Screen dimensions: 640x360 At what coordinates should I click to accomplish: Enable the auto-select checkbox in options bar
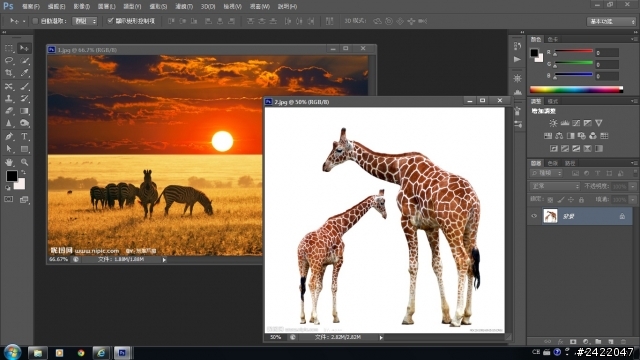[x=35, y=21]
